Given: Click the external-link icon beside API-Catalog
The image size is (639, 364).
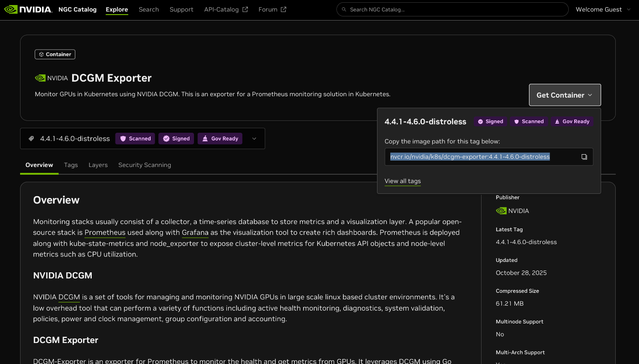Looking at the screenshot, I should [245, 9].
